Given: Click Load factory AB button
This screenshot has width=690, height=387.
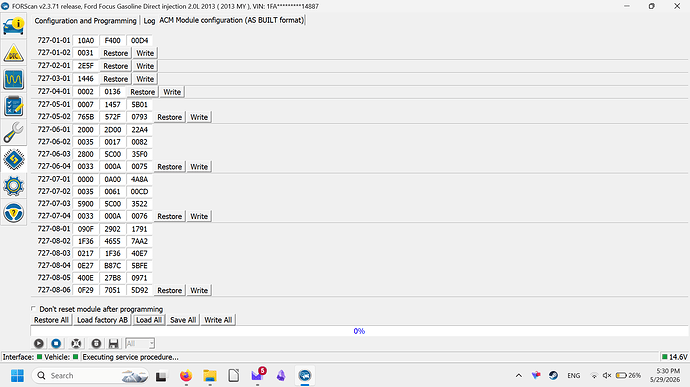Looking at the screenshot, I should point(102,320).
